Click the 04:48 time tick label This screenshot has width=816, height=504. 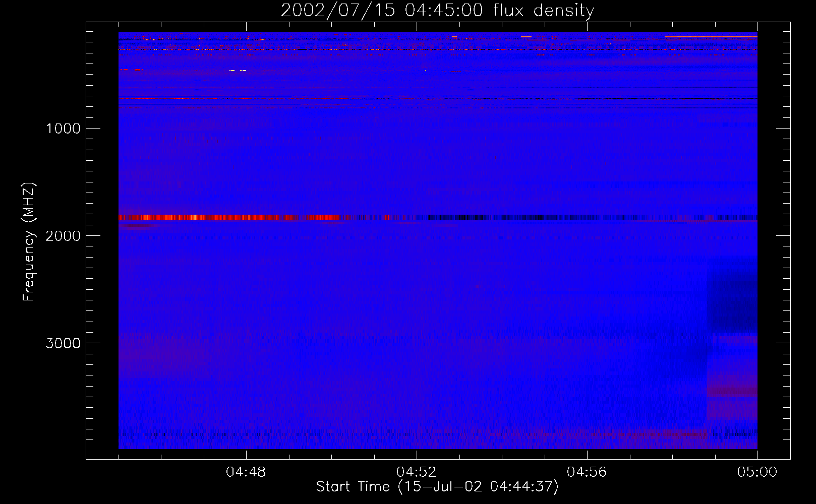pyautogui.click(x=246, y=472)
